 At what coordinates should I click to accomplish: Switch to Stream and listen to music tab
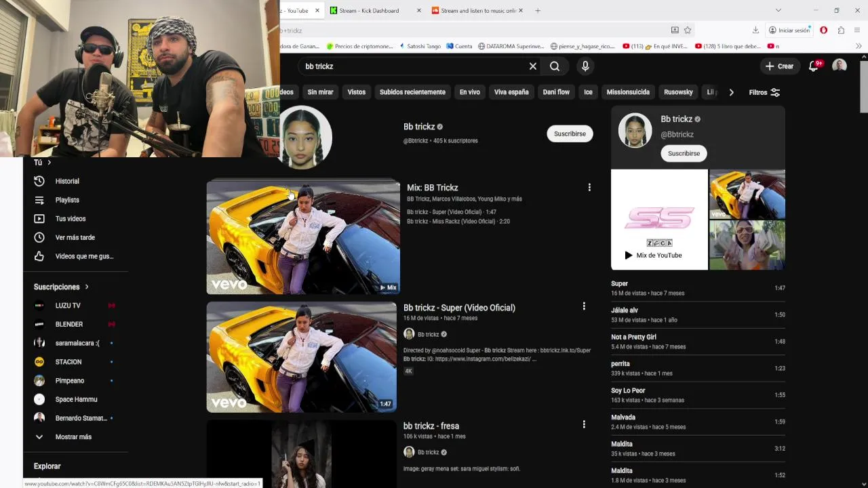click(x=478, y=10)
